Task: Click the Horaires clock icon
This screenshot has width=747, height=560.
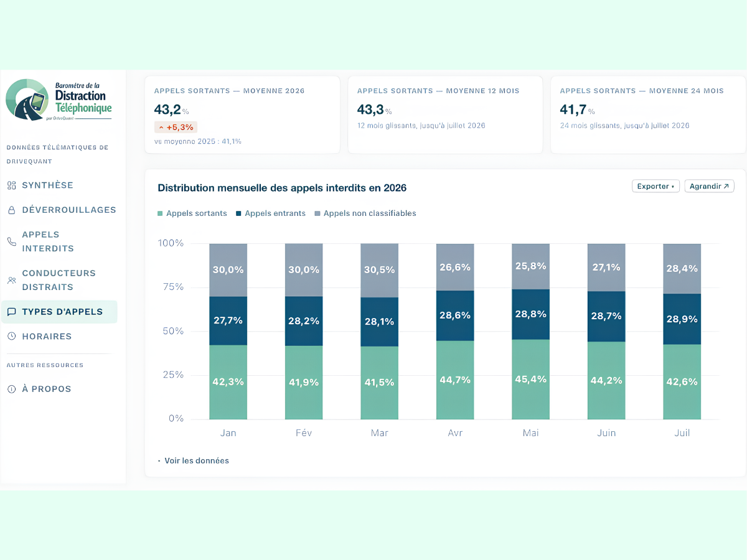Action: pos(11,336)
